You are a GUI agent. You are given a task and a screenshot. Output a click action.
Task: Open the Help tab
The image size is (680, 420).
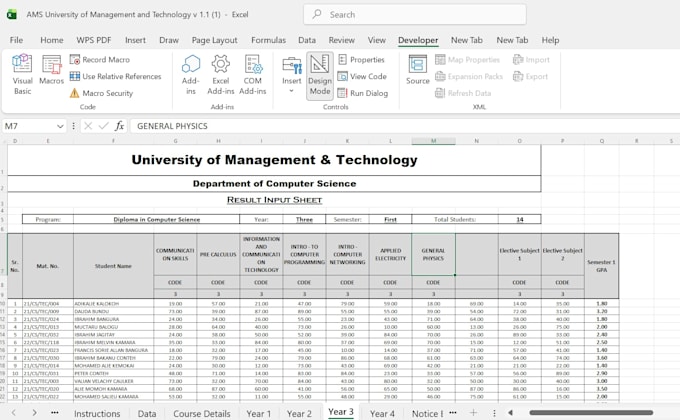550,40
